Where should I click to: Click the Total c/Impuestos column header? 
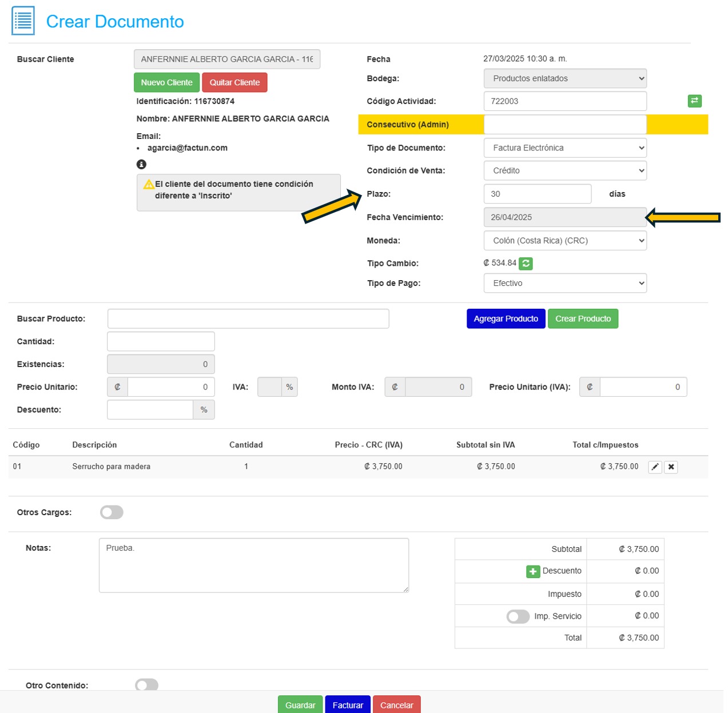point(606,445)
